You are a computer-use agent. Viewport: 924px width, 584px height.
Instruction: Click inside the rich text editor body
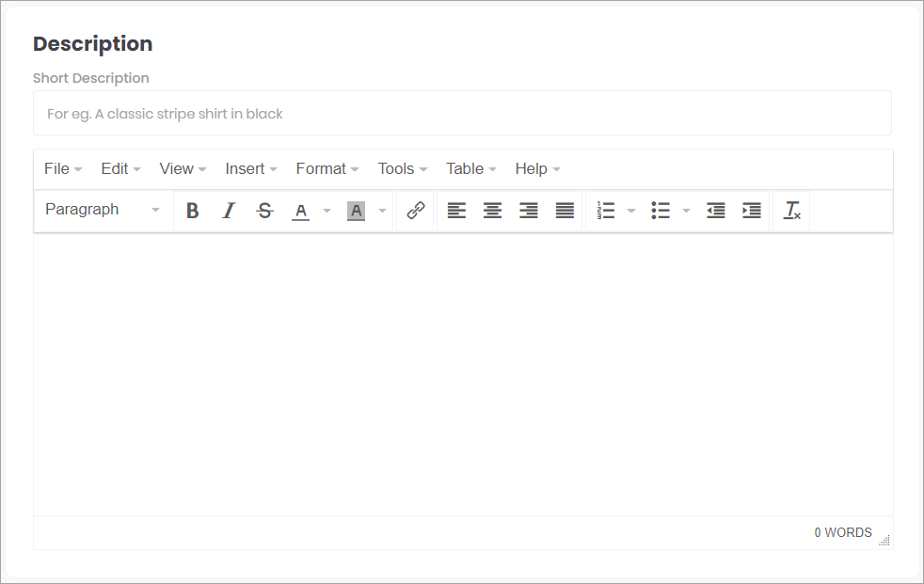[463, 374]
